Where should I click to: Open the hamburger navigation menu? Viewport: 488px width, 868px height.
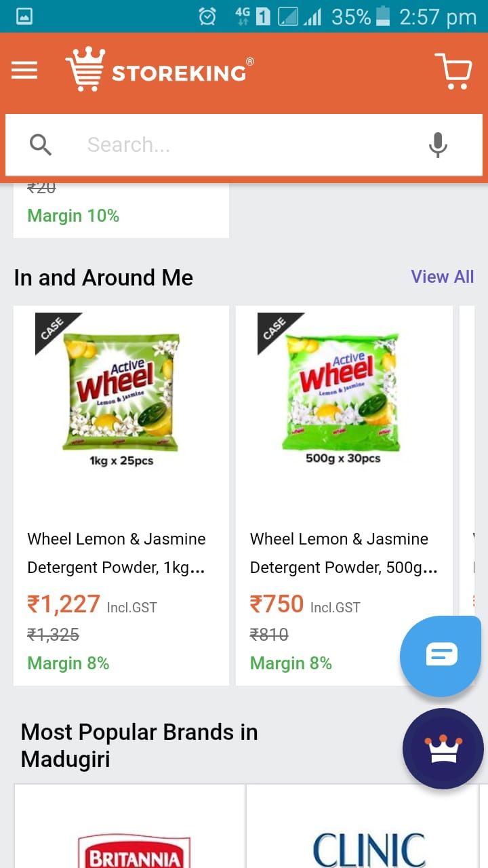tap(24, 71)
